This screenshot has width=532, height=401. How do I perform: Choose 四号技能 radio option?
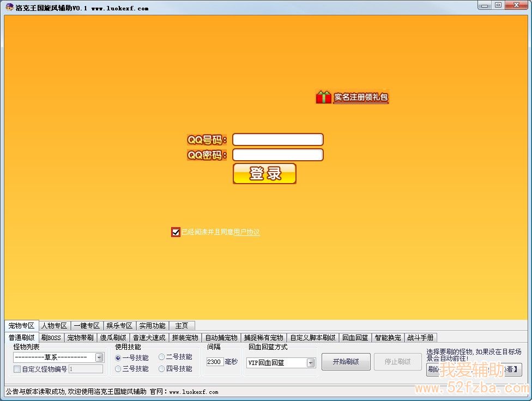pyautogui.click(x=162, y=369)
